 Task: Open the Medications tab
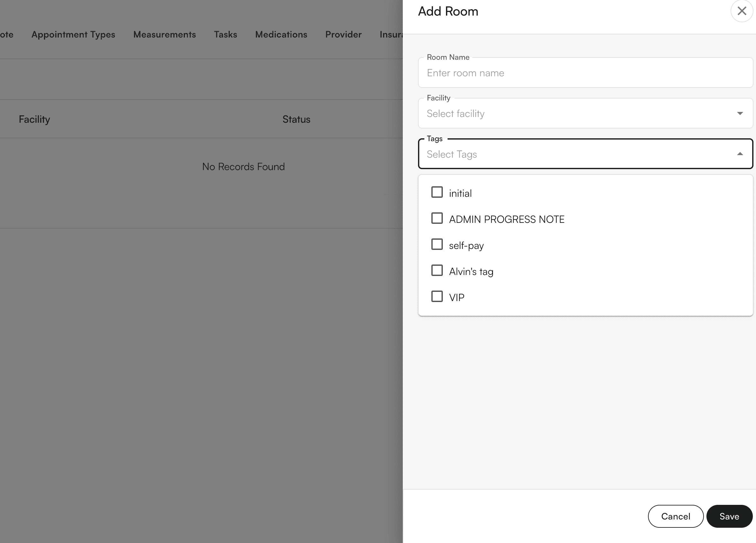pyautogui.click(x=281, y=34)
